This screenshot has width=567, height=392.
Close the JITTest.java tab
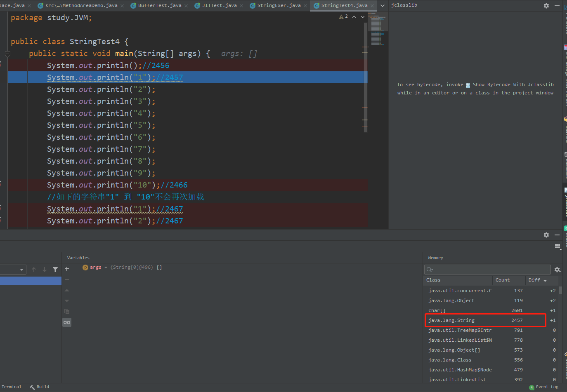tap(241, 6)
